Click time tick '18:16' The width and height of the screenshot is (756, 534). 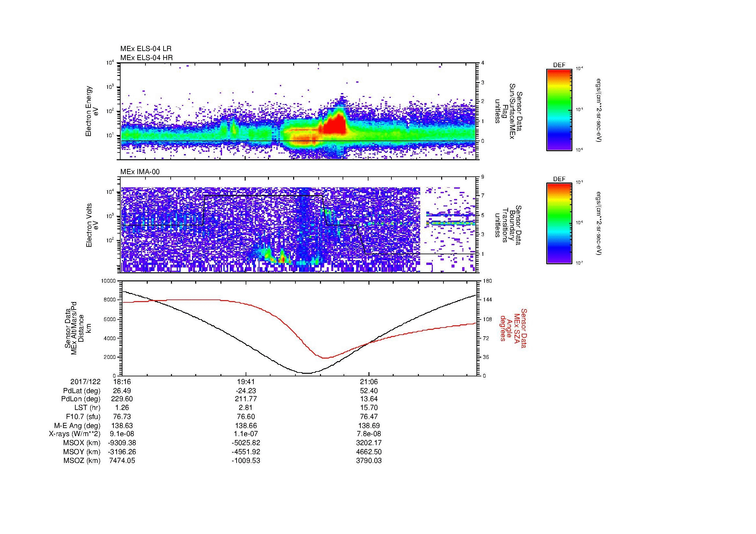122,382
